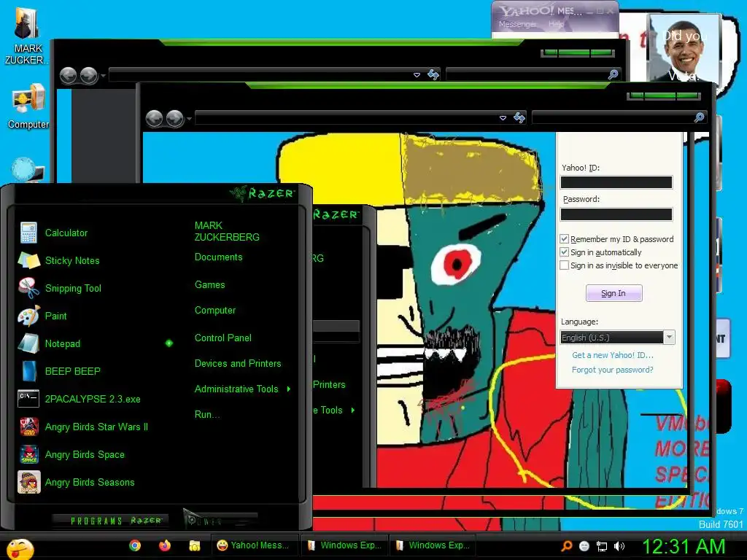Click the volume speaker tray icon
The width and height of the screenshot is (747, 560).
pos(619,546)
